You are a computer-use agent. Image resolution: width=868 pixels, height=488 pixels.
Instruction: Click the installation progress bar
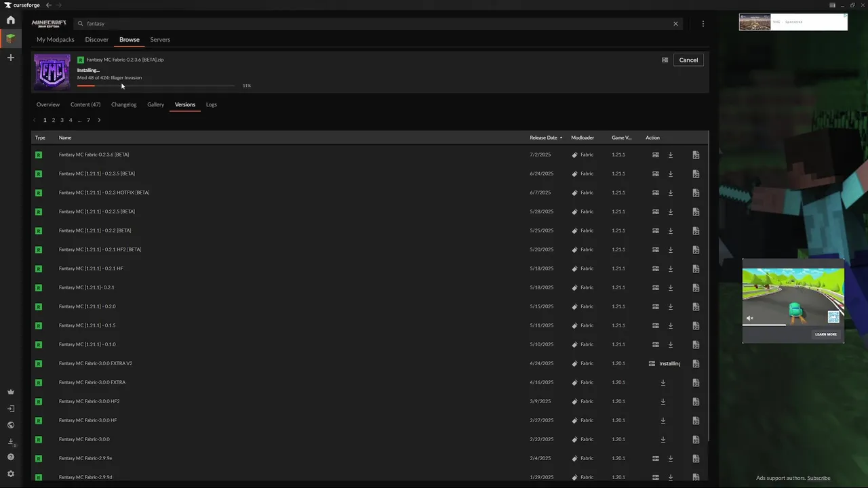tap(156, 85)
